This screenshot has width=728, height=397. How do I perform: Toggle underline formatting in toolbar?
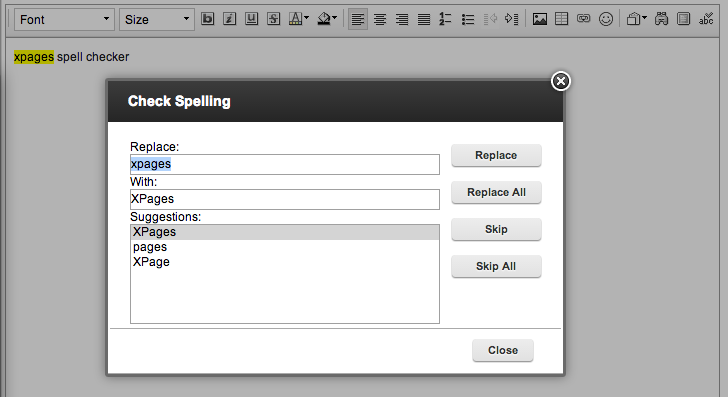pyautogui.click(x=251, y=19)
